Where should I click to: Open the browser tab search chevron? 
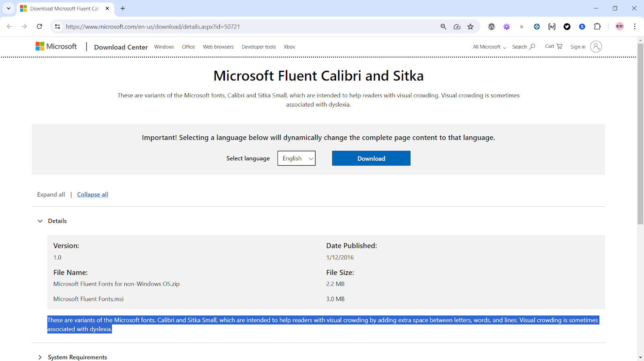coord(8,8)
